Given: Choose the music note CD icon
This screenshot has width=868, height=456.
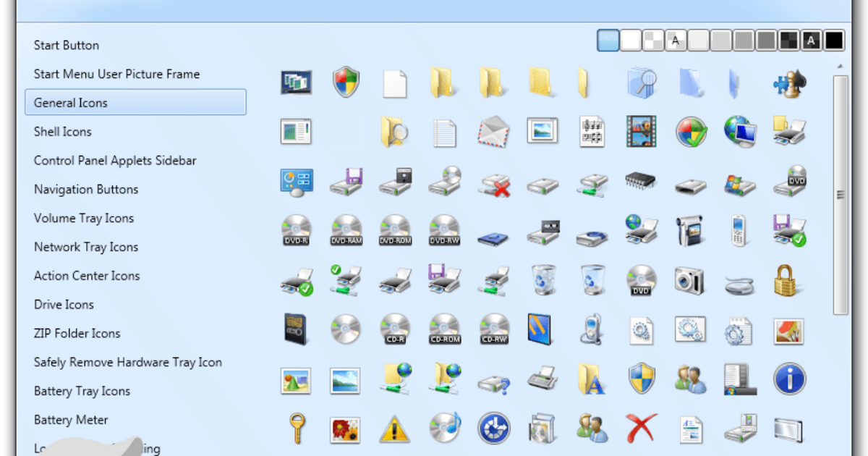Looking at the screenshot, I should pos(444,427).
